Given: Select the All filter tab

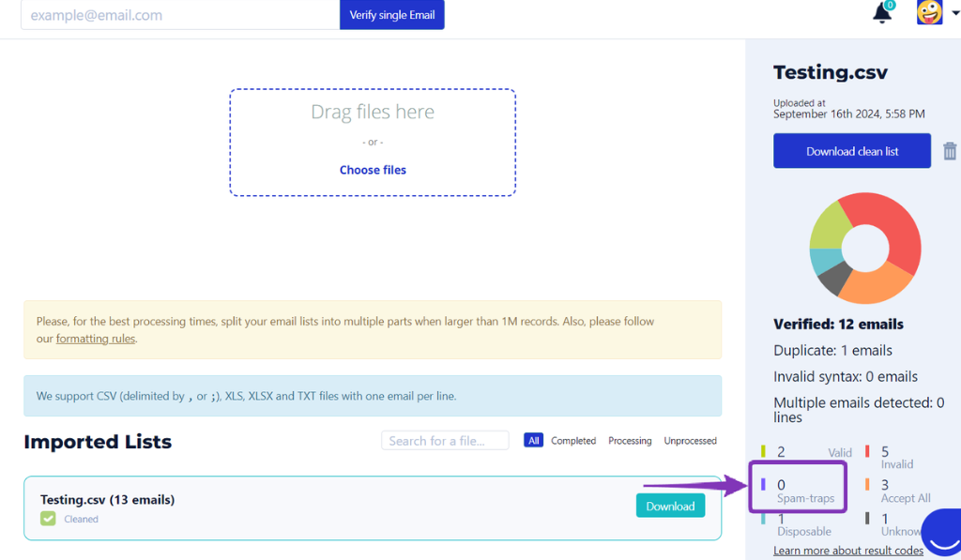Looking at the screenshot, I should [533, 441].
